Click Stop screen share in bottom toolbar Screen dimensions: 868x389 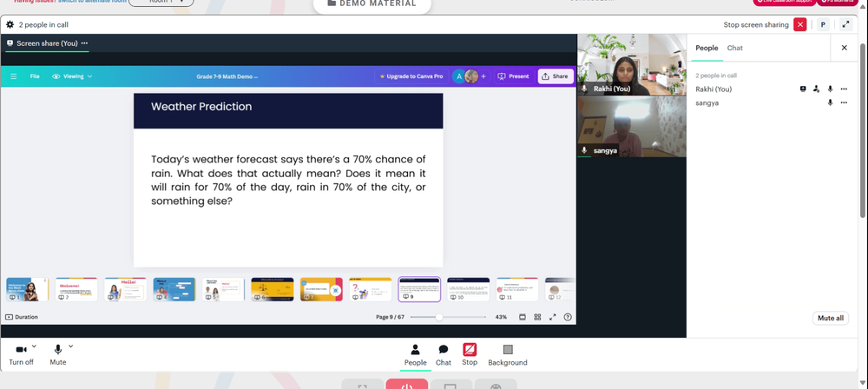pos(470,354)
